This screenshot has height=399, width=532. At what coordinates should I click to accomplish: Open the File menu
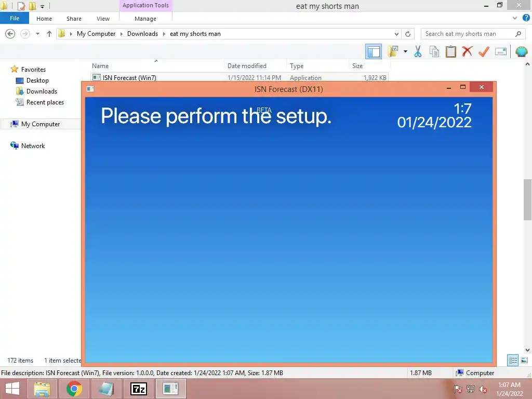click(15, 18)
